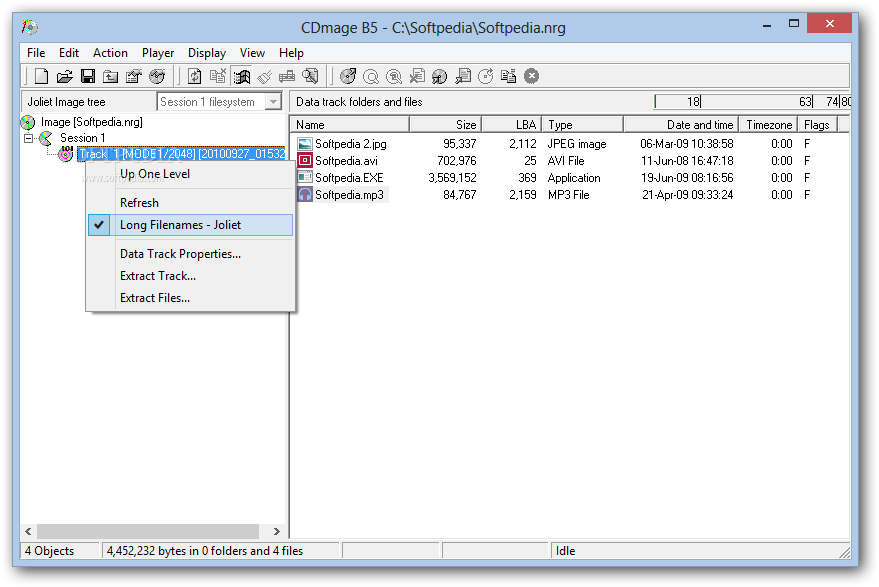Sort by Date and time column header

point(681,124)
